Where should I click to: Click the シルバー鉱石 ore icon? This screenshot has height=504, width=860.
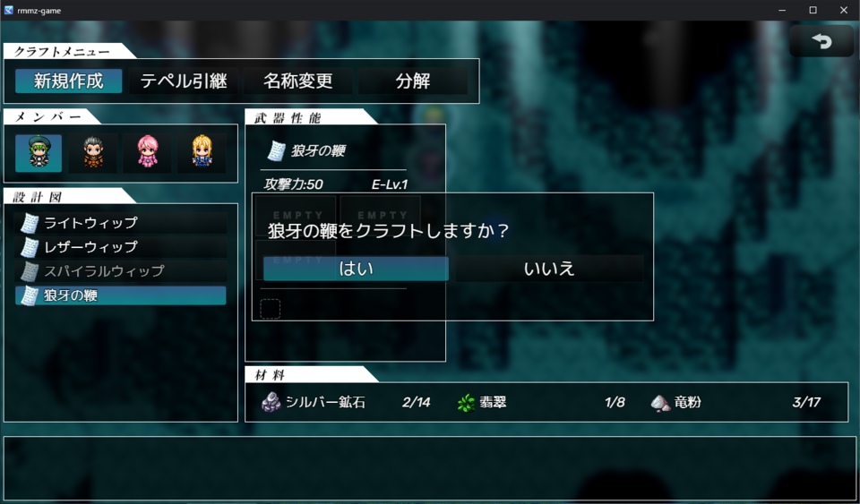click(x=271, y=402)
